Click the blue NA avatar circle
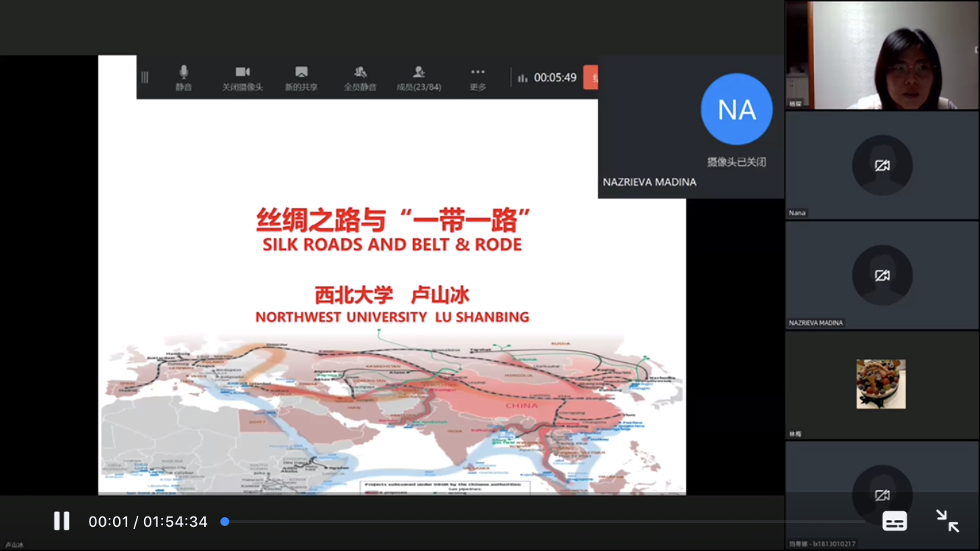Screen dimensions: 980x551 tap(736, 109)
